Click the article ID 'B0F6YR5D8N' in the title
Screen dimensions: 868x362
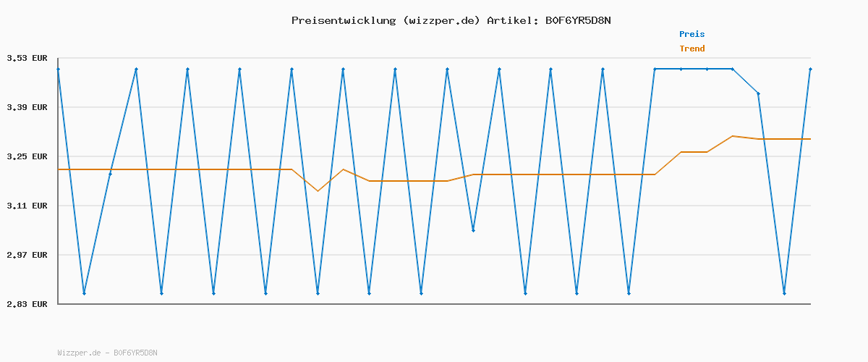[578, 20]
